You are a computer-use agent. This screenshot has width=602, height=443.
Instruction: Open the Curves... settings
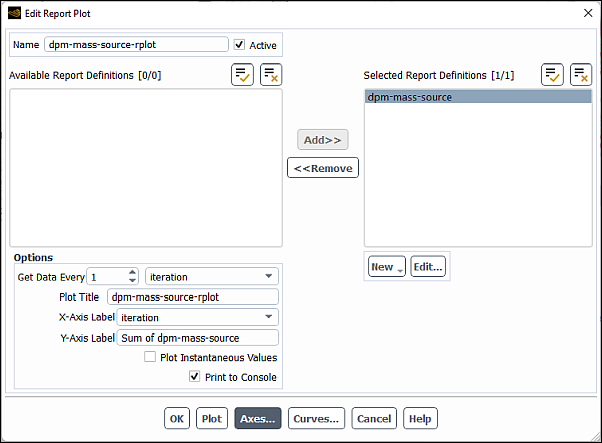click(x=316, y=418)
